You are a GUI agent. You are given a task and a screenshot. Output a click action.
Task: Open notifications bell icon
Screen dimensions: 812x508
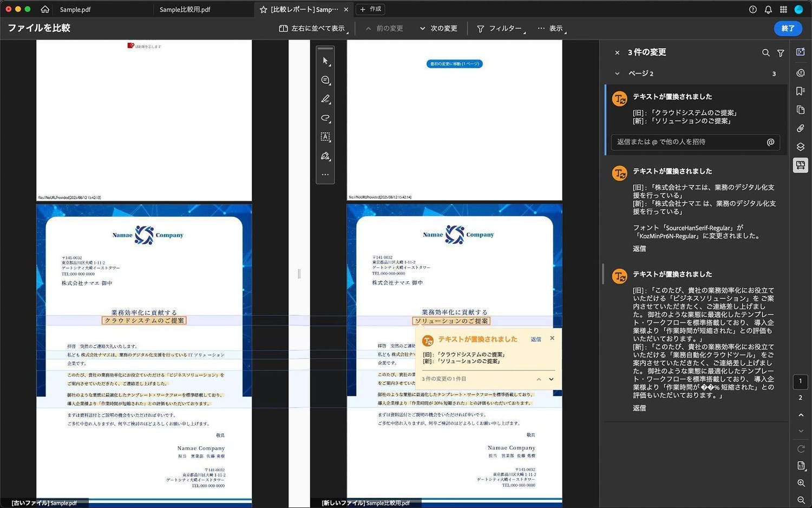(x=768, y=9)
